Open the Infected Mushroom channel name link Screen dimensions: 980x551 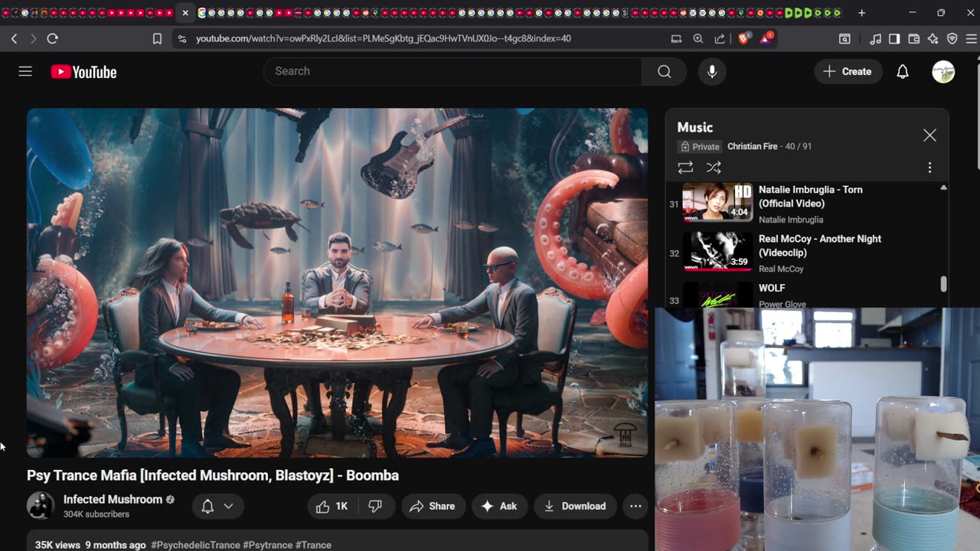(x=113, y=500)
